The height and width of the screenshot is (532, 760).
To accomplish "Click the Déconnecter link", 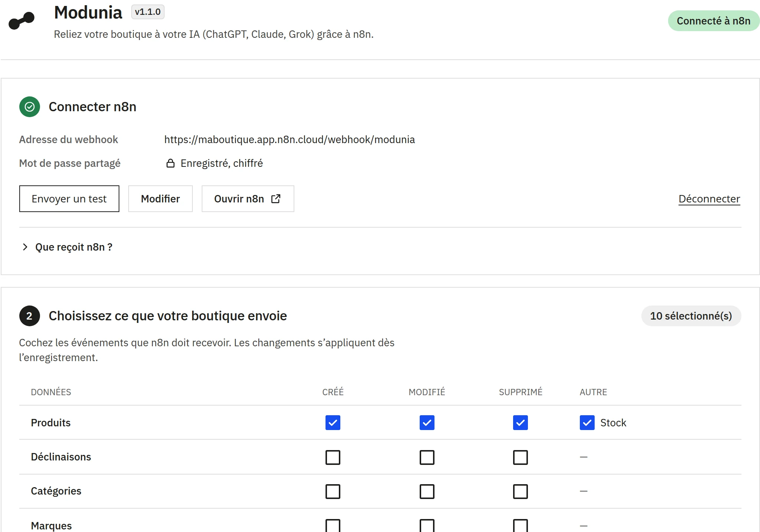I will pos(709,199).
